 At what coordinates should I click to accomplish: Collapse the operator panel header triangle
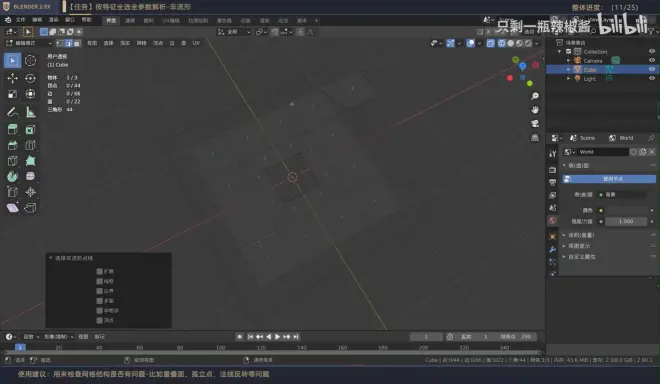coord(51,258)
